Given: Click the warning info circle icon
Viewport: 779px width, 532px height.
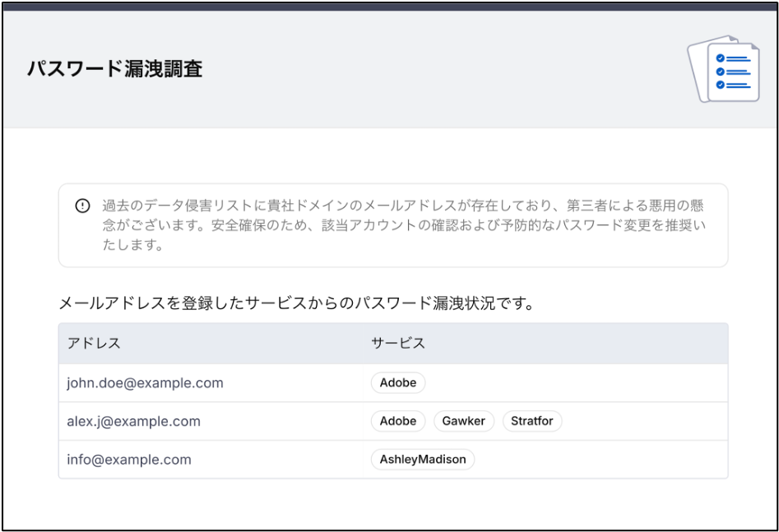Looking at the screenshot, I should [82, 206].
